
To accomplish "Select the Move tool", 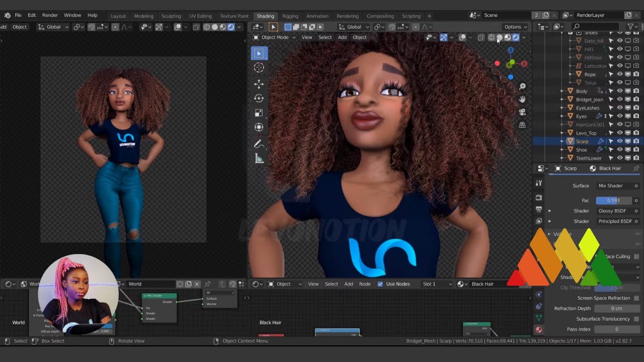I will click(259, 84).
